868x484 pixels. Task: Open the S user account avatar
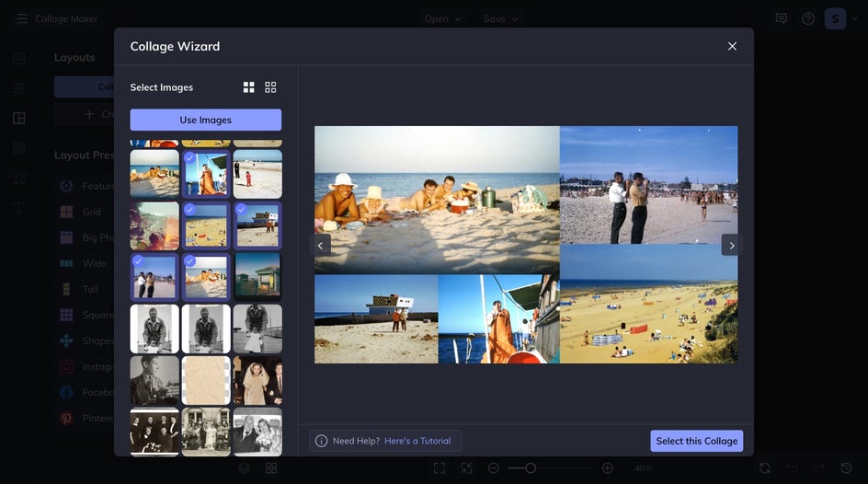(x=835, y=18)
